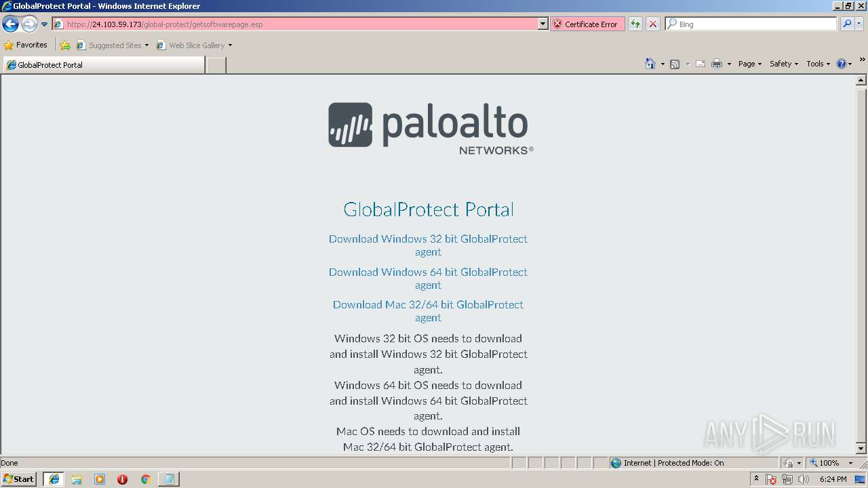The image size is (868, 488).
Task: Open the Windows Start menu
Action: pyautogui.click(x=19, y=479)
